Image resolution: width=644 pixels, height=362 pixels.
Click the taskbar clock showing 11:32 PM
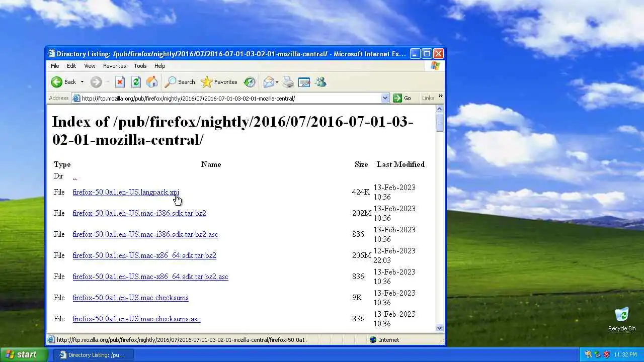pos(625,354)
